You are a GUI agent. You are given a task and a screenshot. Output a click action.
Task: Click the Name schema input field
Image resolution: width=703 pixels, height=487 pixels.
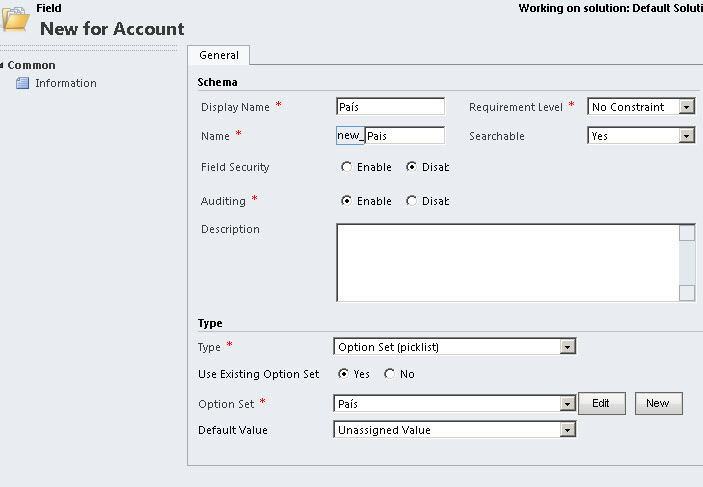[x=404, y=136]
